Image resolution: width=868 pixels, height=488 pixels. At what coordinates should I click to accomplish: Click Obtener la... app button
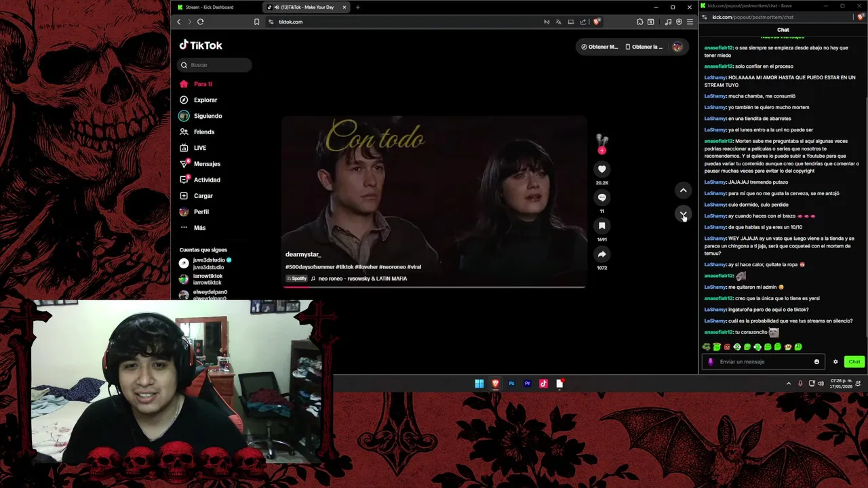point(644,47)
